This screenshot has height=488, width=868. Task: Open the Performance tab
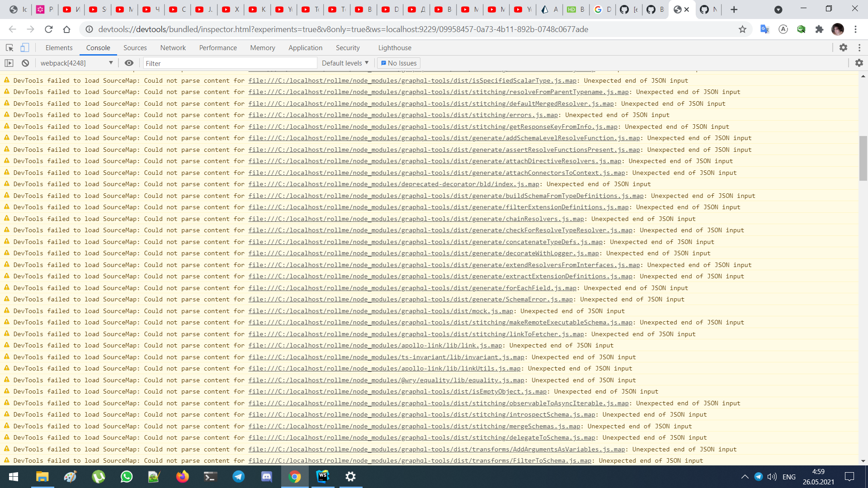point(218,48)
